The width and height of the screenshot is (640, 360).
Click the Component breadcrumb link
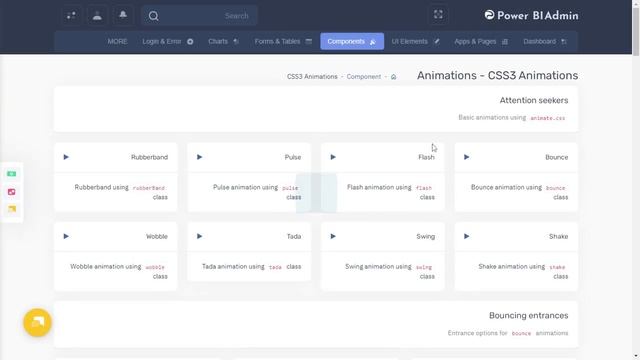click(x=364, y=77)
